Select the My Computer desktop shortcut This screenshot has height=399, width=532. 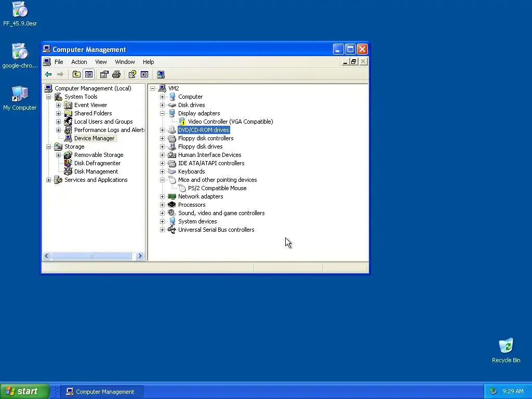coord(20,98)
